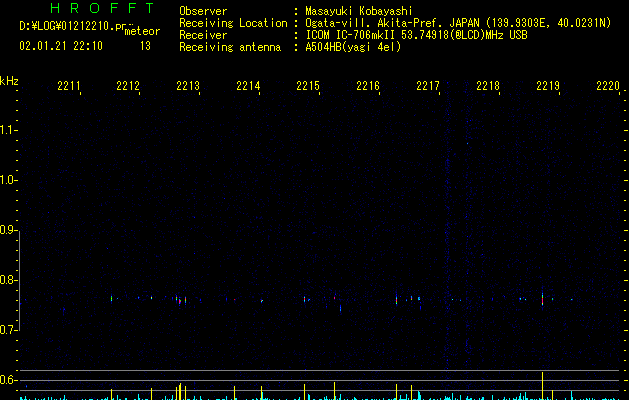Click the 2211 time axis marker

pos(69,85)
